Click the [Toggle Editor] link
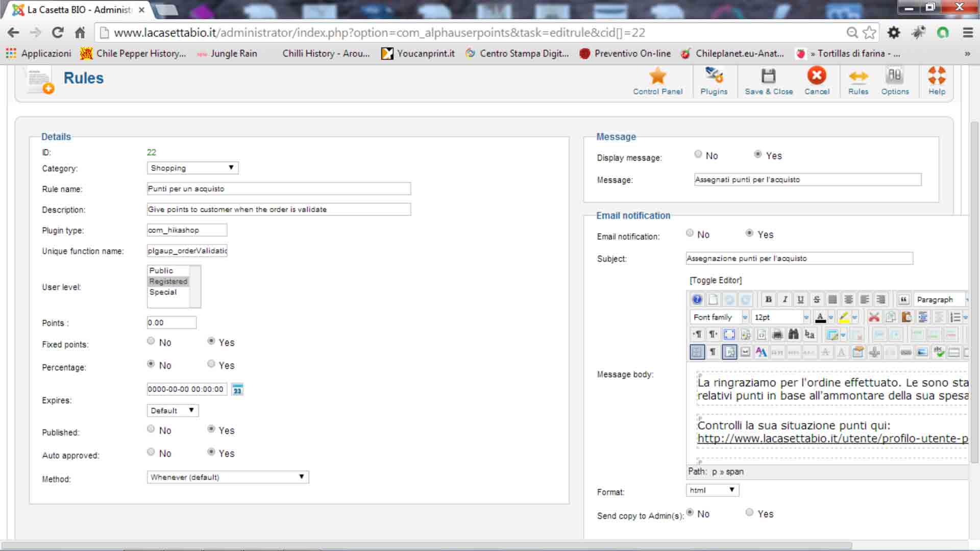The image size is (980, 551). click(715, 281)
